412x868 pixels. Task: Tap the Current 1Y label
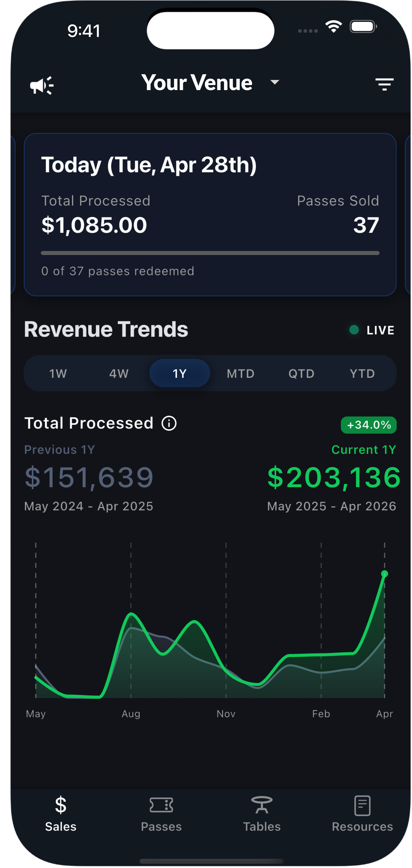[364, 450]
